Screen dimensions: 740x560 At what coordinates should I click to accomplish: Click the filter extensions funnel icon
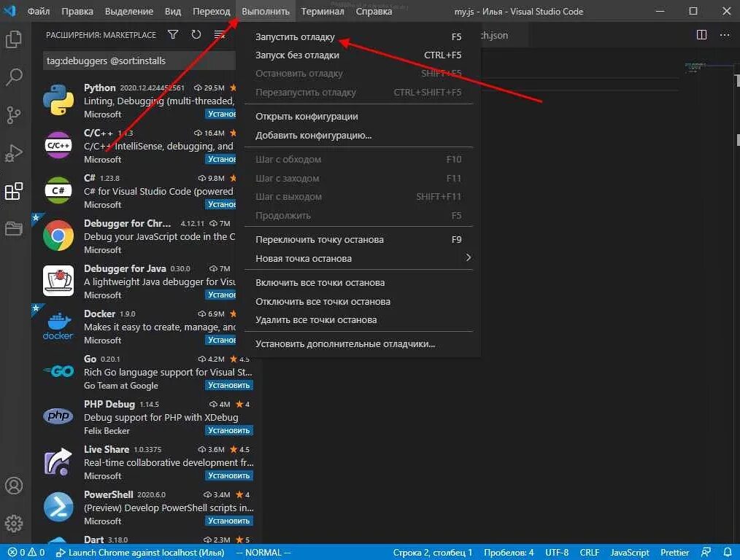[x=173, y=34]
